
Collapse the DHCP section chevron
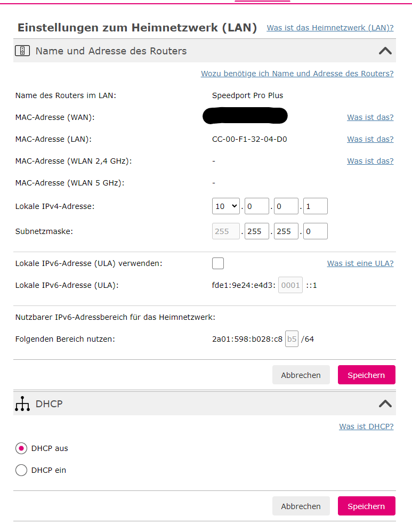(385, 404)
